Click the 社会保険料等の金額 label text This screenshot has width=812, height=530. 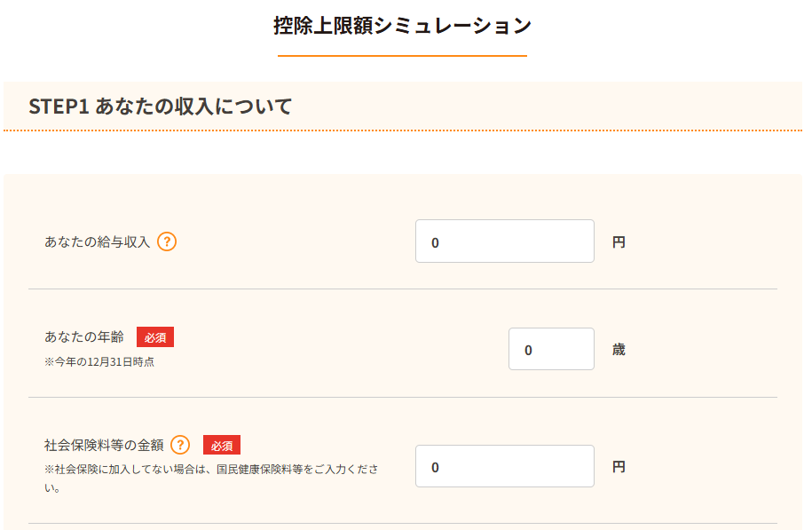pyautogui.click(x=103, y=445)
